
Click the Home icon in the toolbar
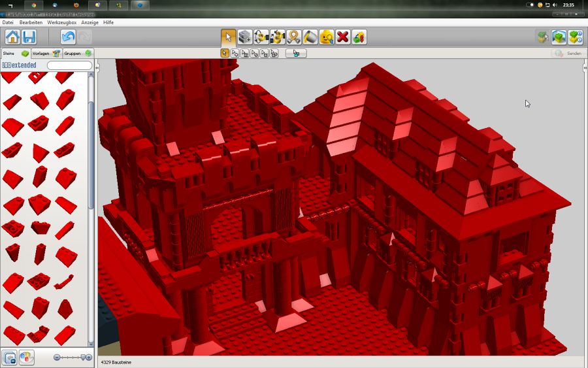12,37
